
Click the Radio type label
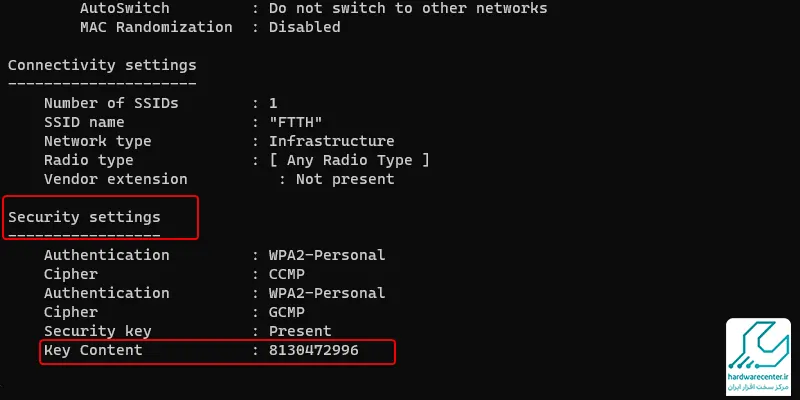[89, 161]
